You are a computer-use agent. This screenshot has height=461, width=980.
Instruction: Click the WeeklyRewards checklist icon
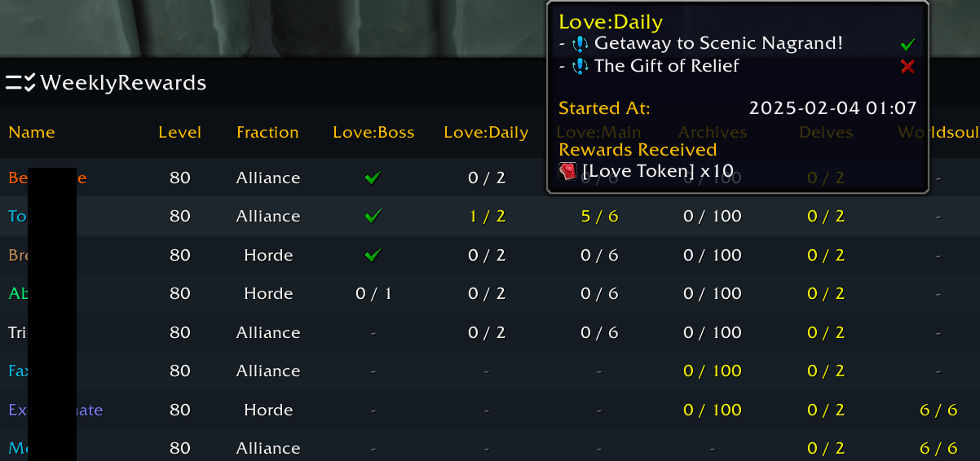[x=20, y=82]
